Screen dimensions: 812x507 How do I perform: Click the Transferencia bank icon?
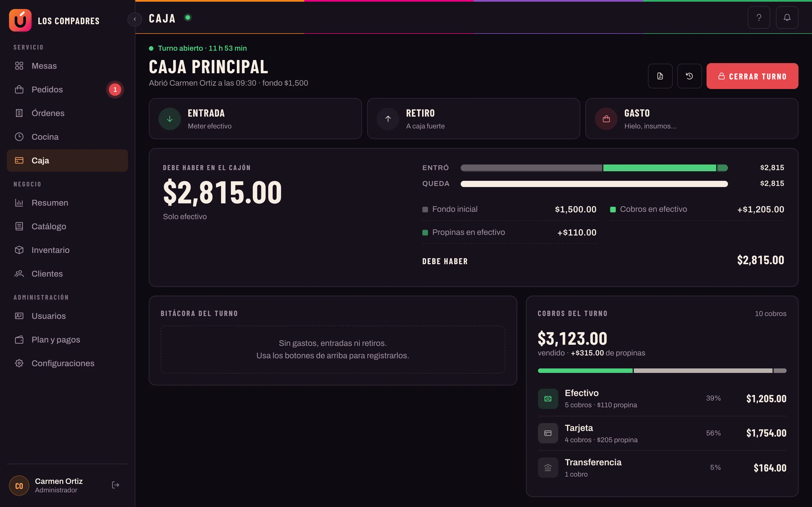[548, 468]
